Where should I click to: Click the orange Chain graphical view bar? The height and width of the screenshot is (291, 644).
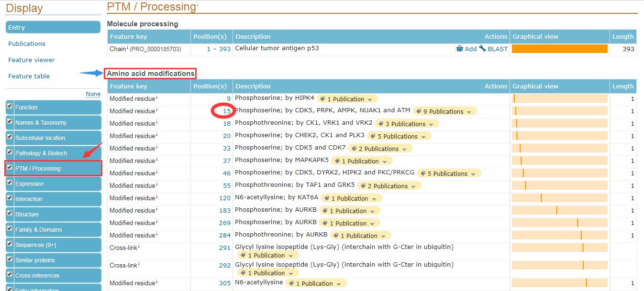pos(559,49)
